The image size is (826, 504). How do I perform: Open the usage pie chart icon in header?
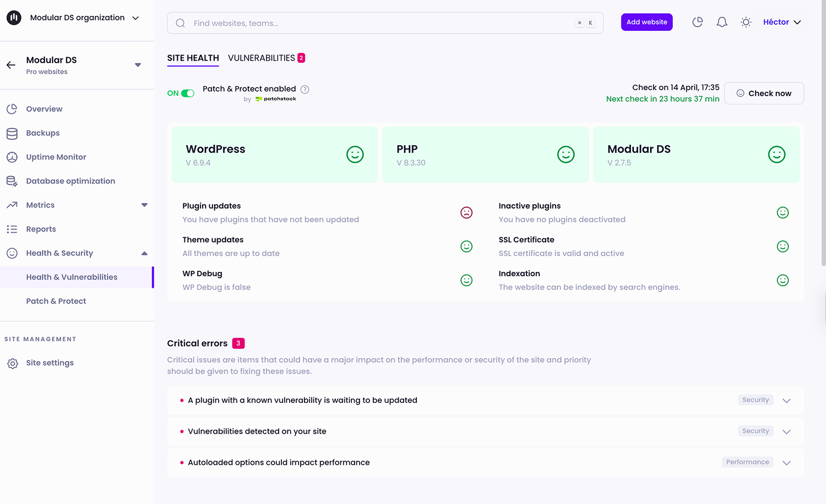click(698, 22)
